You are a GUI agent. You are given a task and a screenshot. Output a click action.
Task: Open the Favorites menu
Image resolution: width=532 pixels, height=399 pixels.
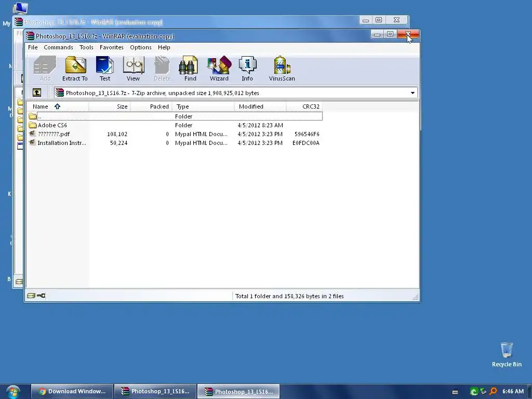pyautogui.click(x=112, y=47)
